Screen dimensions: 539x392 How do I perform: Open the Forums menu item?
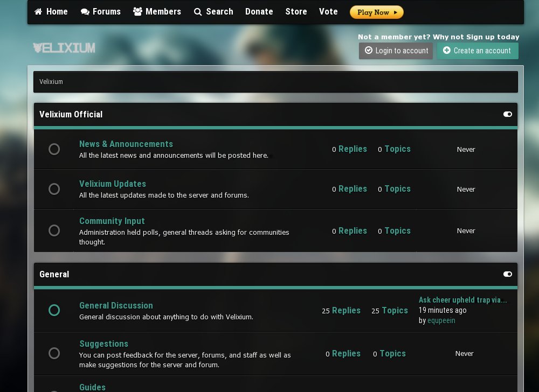[x=101, y=11]
